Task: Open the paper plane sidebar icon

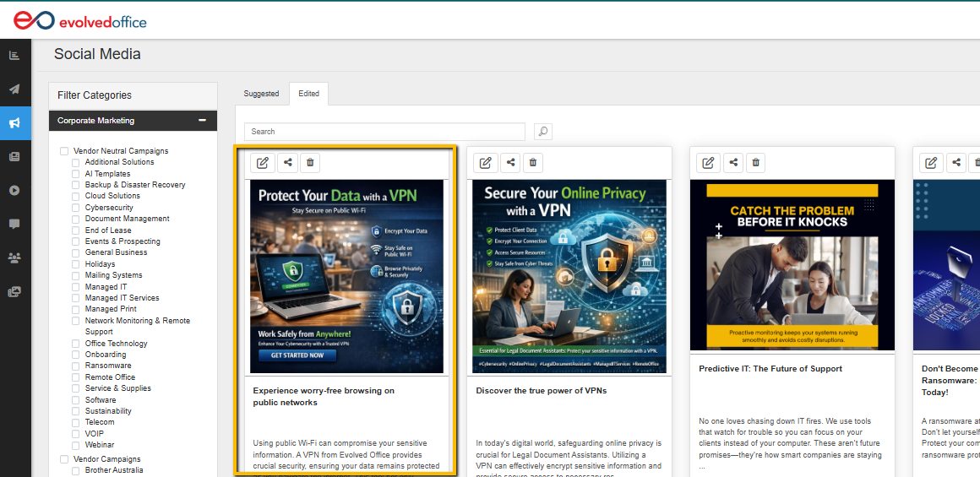Action: coord(14,89)
